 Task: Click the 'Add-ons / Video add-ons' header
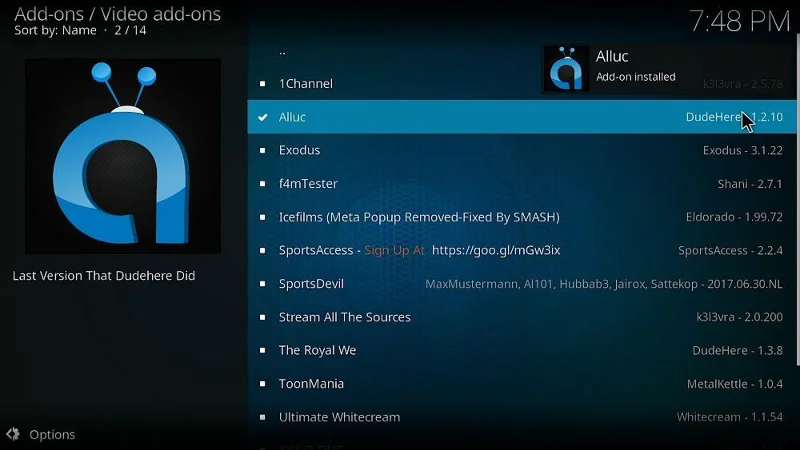pyautogui.click(x=117, y=14)
